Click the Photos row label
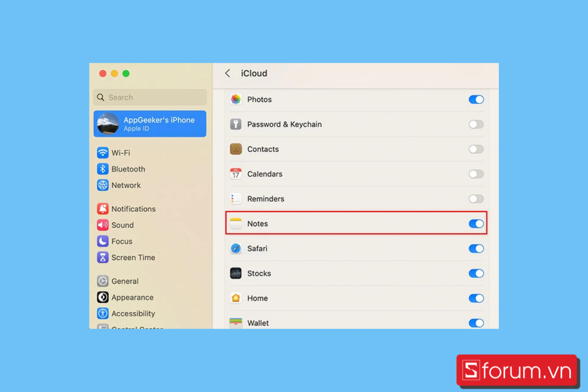588x392 pixels. (259, 99)
